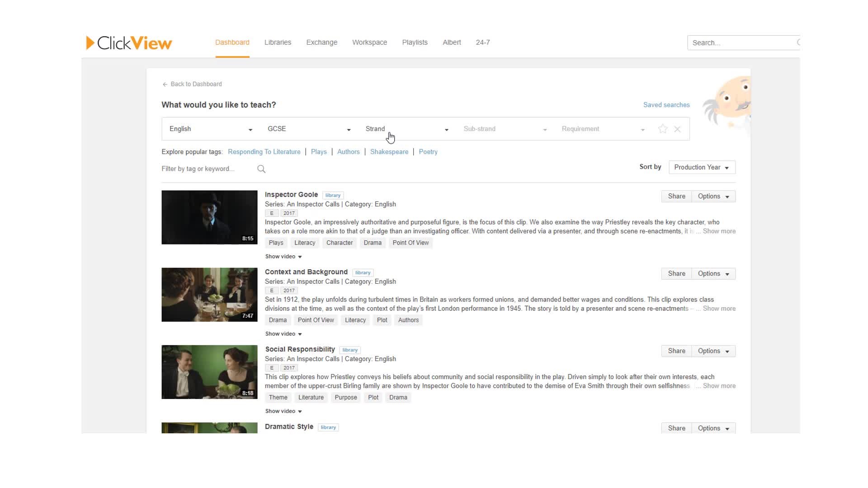Viewport: 868px width, 488px height.
Task: Show more of Social Responsibility description
Action: [x=719, y=386]
